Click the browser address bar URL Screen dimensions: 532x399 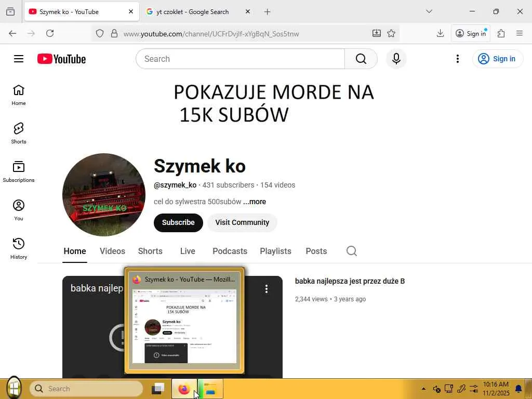coord(211,34)
